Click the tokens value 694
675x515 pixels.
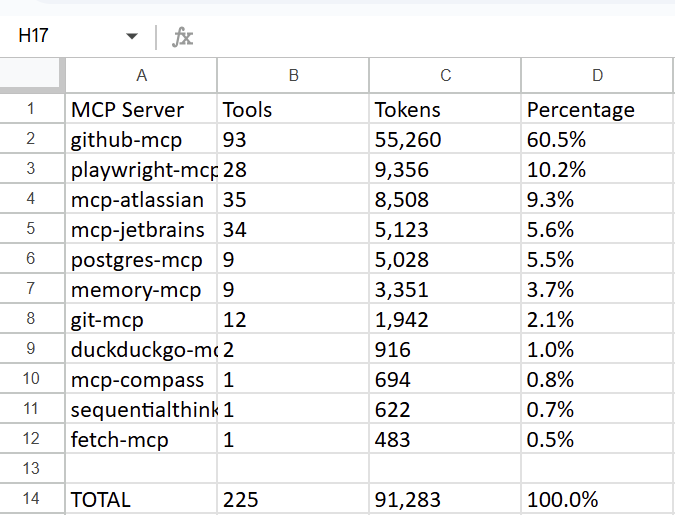tap(445, 378)
